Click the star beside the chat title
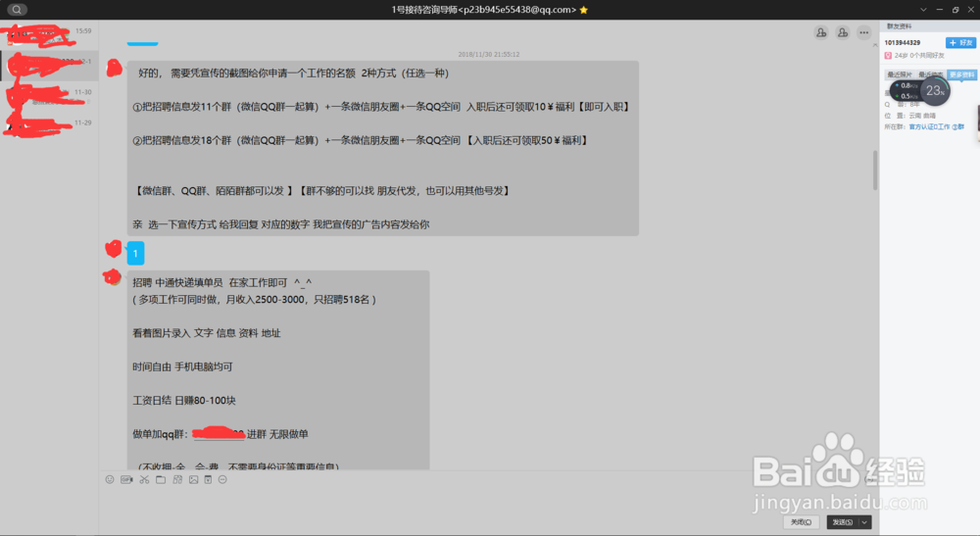Image resolution: width=980 pixels, height=536 pixels. pos(584,10)
